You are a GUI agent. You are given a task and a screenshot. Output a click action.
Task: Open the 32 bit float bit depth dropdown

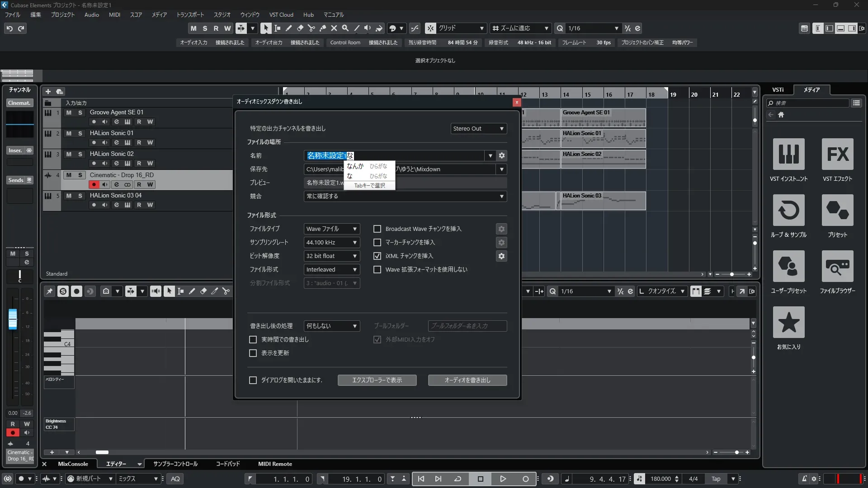point(331,256)
